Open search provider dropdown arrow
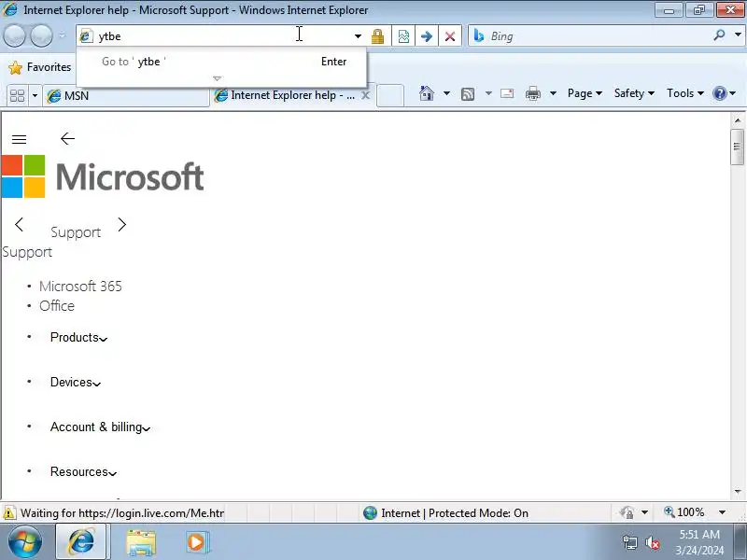 coord(738,35)
